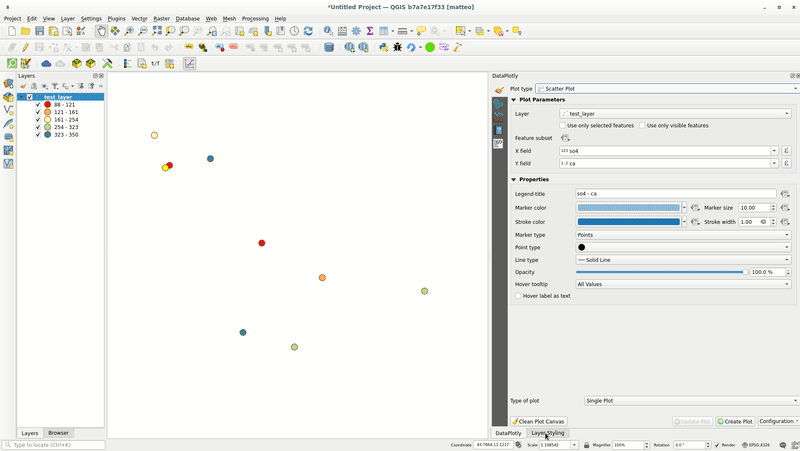Viewport: 800px width, 451px height.
Task: Uncheck the 88 - 121 legend class
Action: tap(38, 105)
